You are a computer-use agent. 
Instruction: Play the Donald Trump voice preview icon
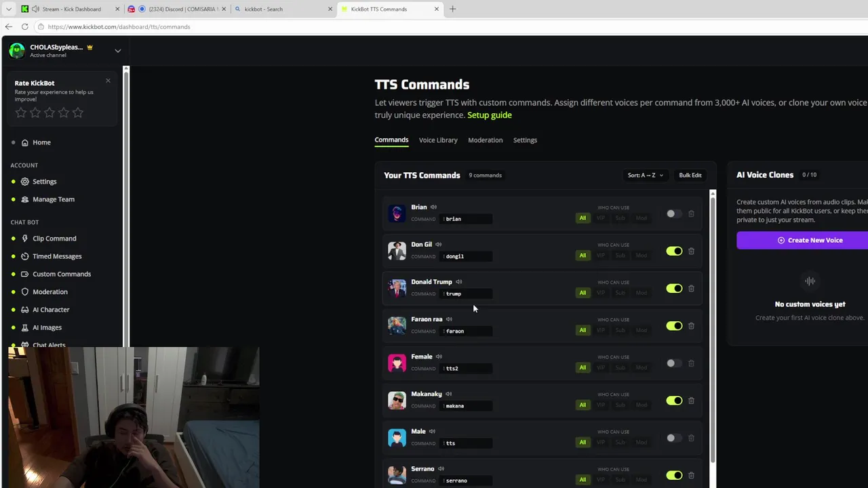click(458, 282)
